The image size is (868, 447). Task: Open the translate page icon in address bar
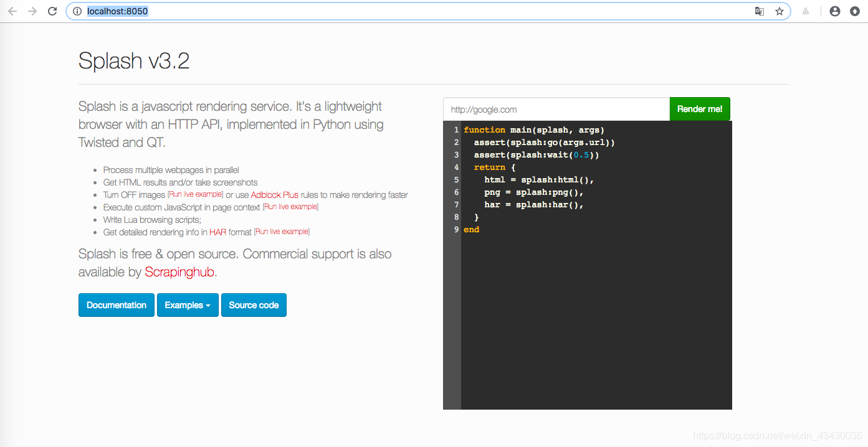(760, 11)
